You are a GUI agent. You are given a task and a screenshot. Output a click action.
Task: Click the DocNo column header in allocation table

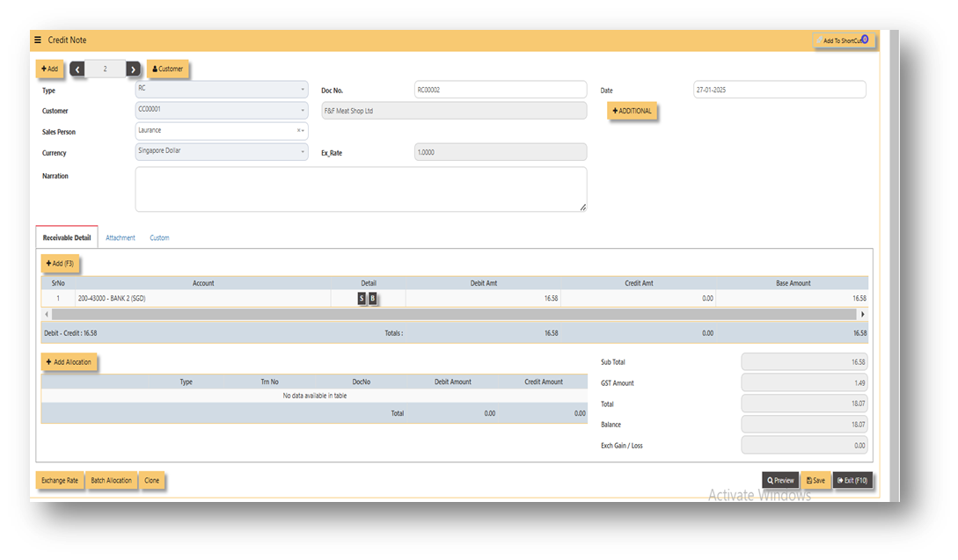click(x=361, y=382)
